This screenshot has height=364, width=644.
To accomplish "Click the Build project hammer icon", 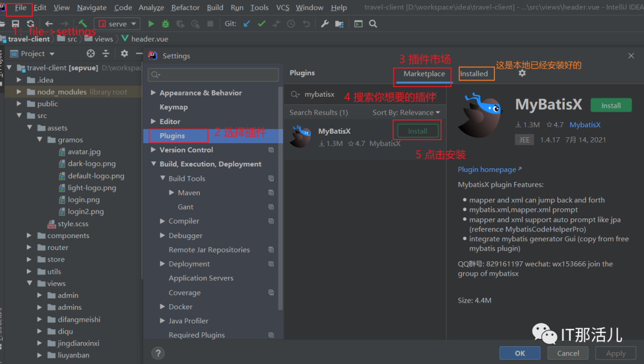I will coord(82,24).
